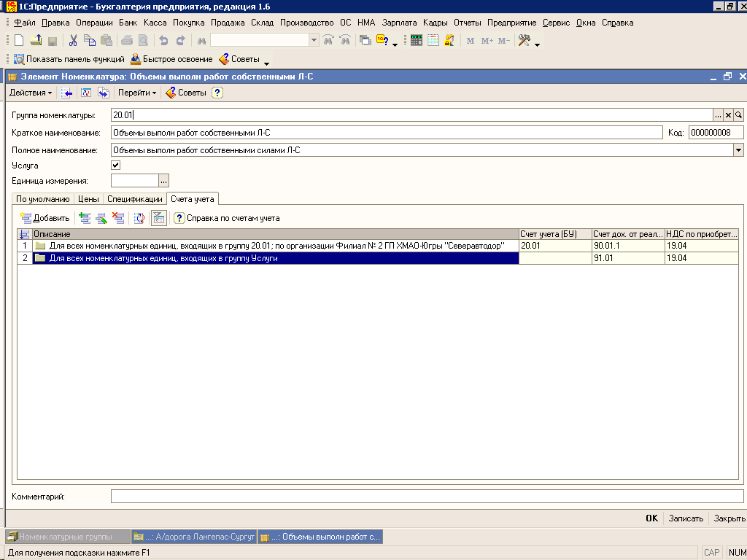
Task: Click the delete record icon with red cross
Action: click(118, 218)
